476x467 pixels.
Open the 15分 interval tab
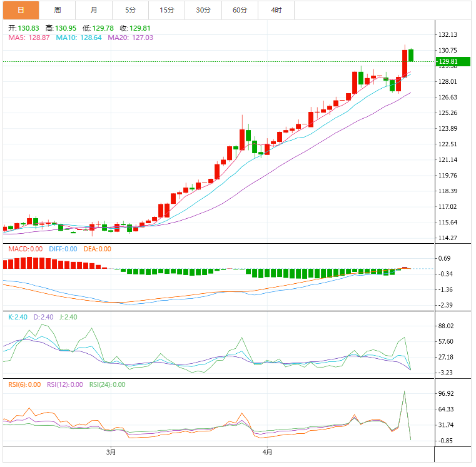coord(166,10)
